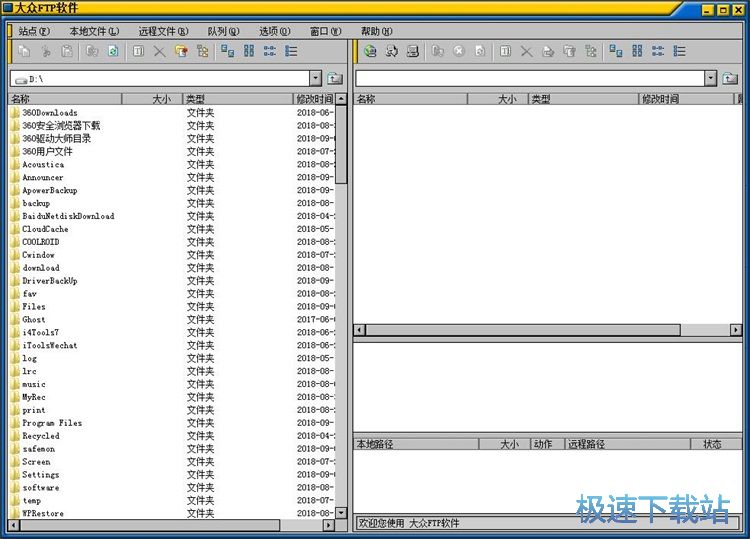Select the DriverBackUp folder

click(50, 281)
